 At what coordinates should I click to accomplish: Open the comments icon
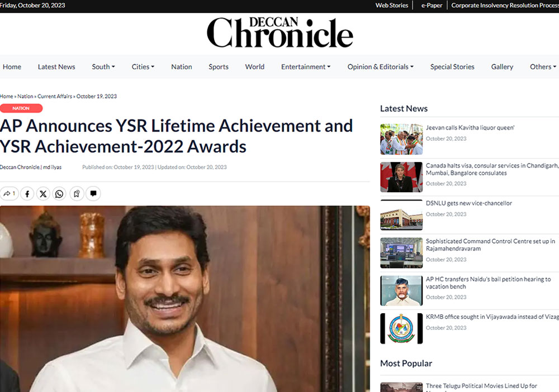[x=93, y=194]
